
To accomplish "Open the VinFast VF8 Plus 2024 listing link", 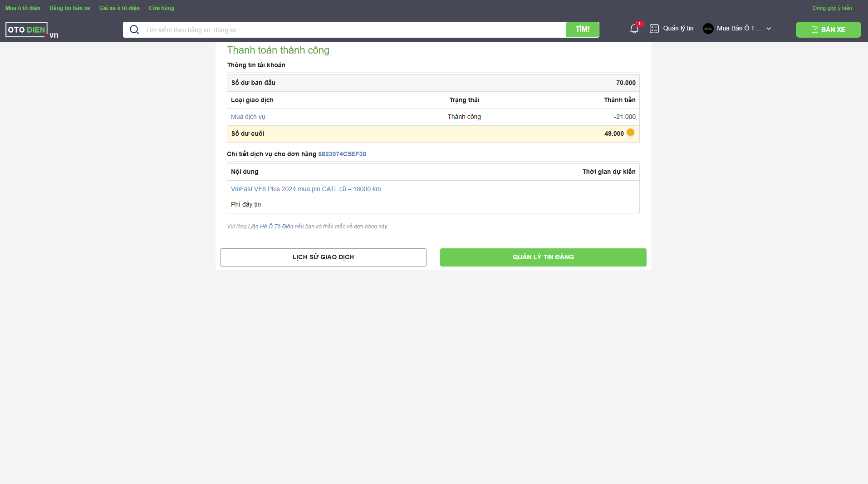I will 305,189.
